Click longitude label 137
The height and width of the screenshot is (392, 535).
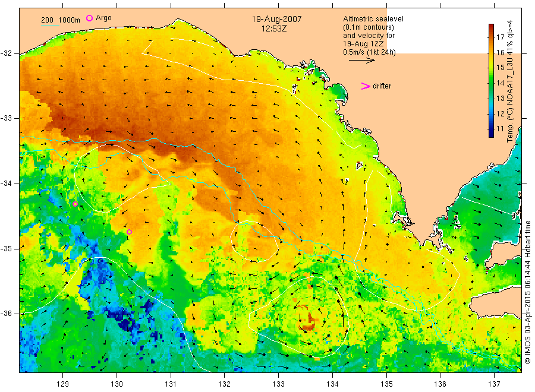494,384
